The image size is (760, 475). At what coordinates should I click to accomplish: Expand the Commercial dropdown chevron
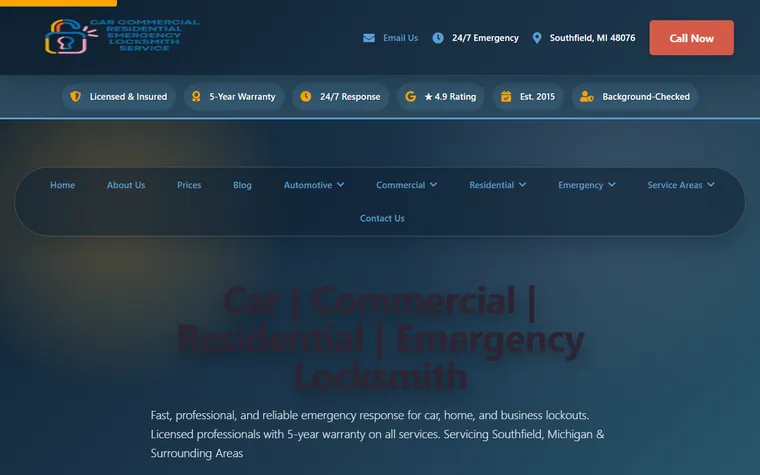tap(433, 185)
